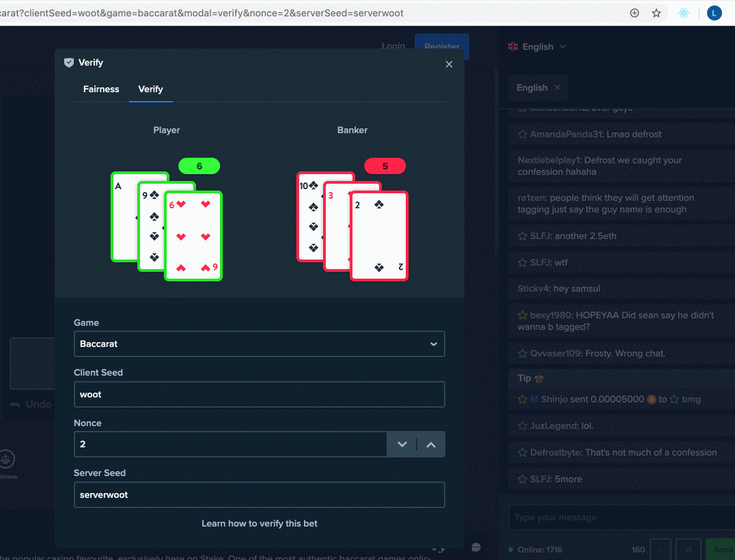Click the circled plus icon in address bar
The width and height of the screenshot is (735, 560).
(634, 13)
